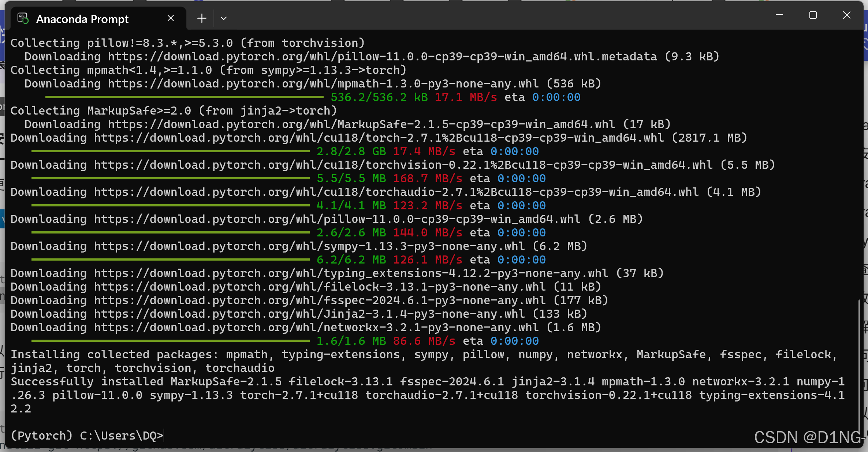Image resolution: width=868 pixels, height=452 pixels.
Task: Select the Anaconda Prompt tab
Action: point(82,19)
